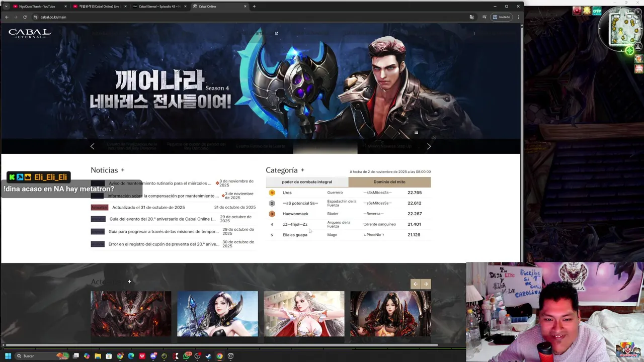The width and height of the screenshot is (644, 362).
Task: Close the NgoQuocThanh YouTube tab
Action: coord(65,7)
